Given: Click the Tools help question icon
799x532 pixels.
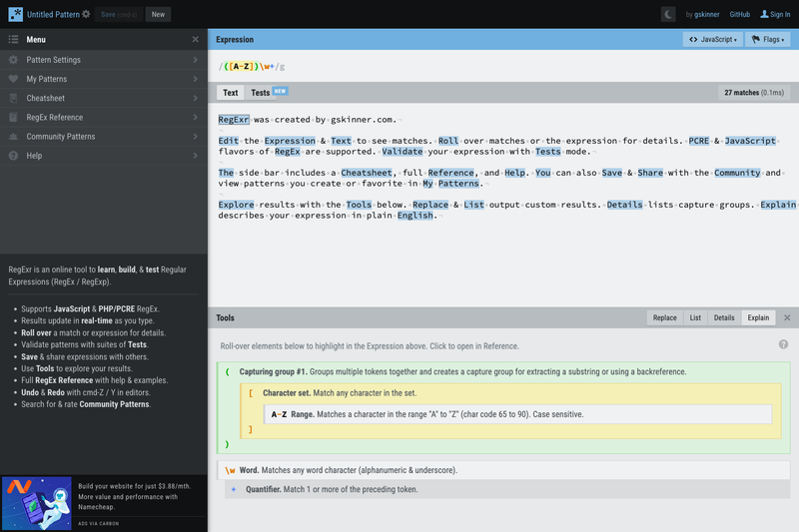Looking at the screenshot, I should click(x=783, y=344).
